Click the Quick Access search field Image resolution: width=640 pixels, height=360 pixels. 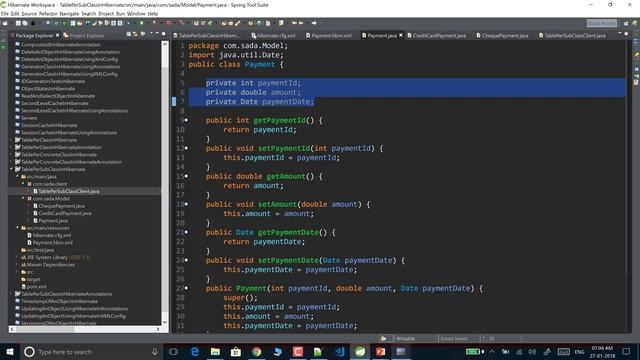click(602, 23)
